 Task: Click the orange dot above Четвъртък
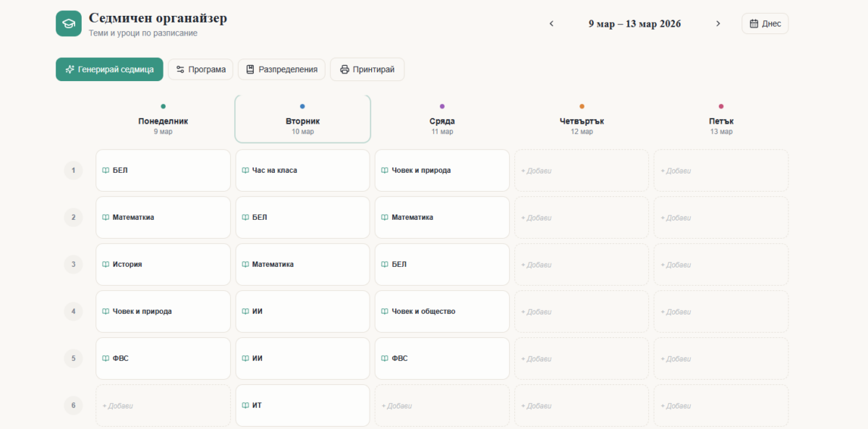582,106
